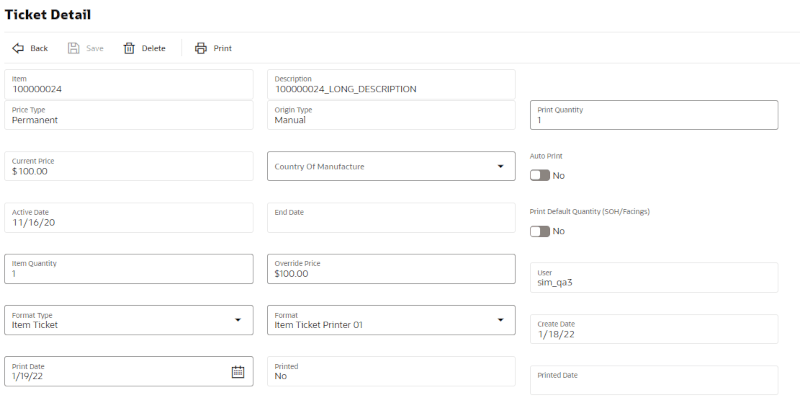Click the Description field with LONG_DESCRIPTION
800x403 pixels.
point(391,84)
